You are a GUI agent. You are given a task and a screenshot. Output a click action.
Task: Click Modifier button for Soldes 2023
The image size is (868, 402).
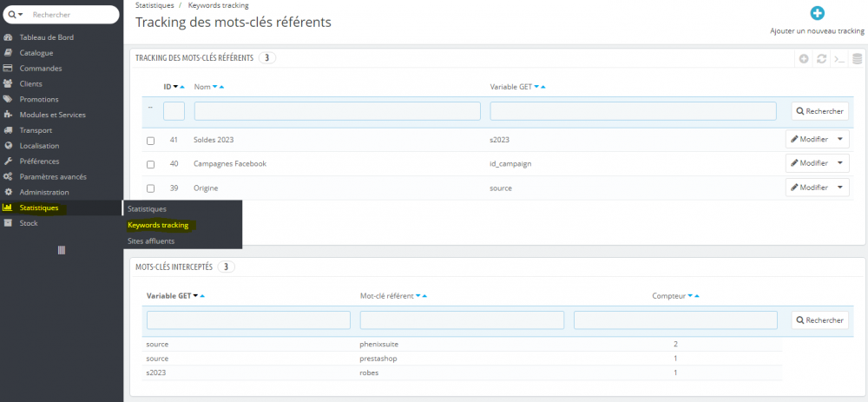[809, 140]
